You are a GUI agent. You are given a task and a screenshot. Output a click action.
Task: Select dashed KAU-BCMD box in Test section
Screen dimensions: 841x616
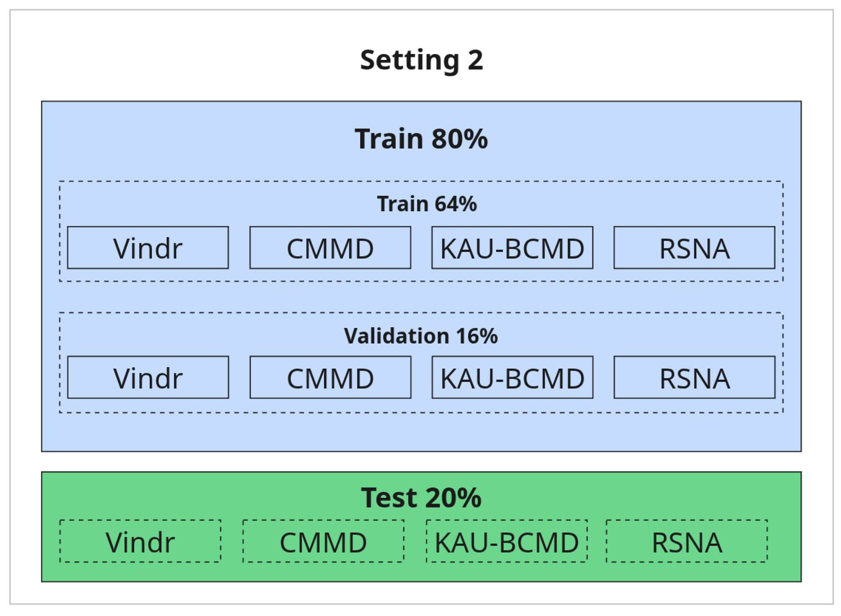tap(506, 541)
